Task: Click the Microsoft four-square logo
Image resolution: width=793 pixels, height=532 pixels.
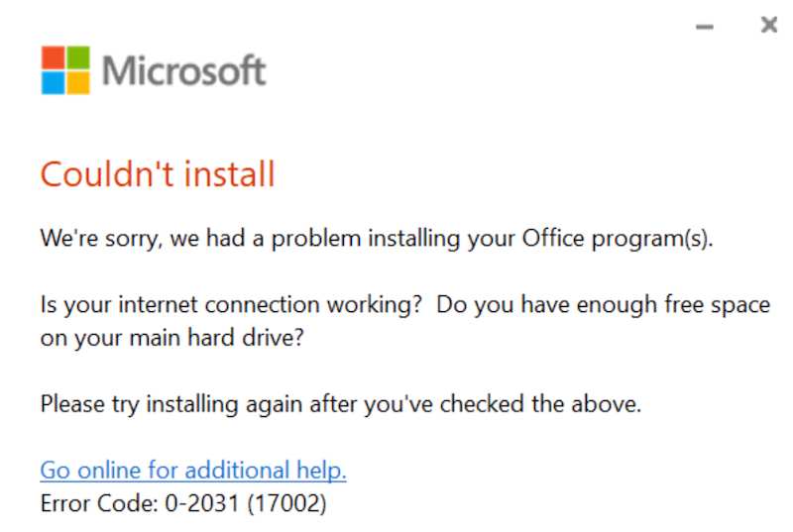Action: coord(65,70)
